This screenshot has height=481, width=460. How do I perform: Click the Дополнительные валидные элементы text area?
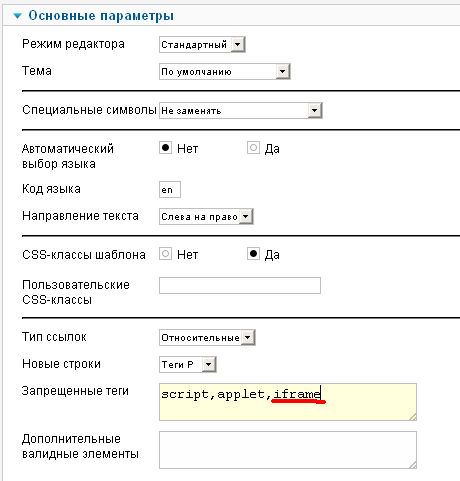pyautogui.click(x=288, y=450)
